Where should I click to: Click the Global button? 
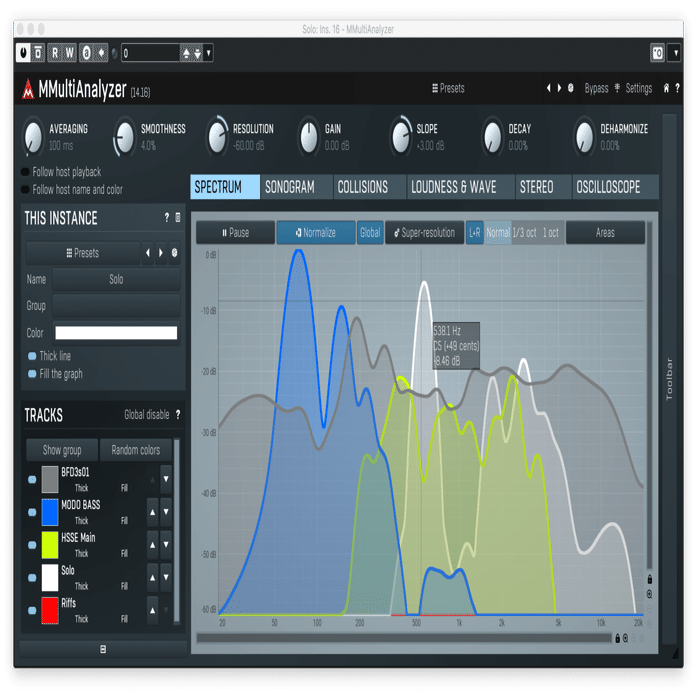(370, 232)
